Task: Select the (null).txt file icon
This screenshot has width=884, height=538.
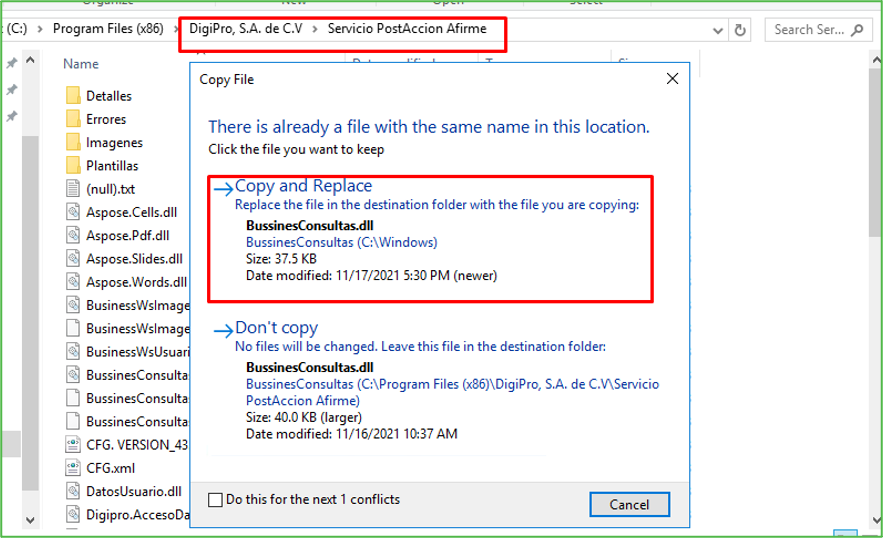Action: point(72,188)
